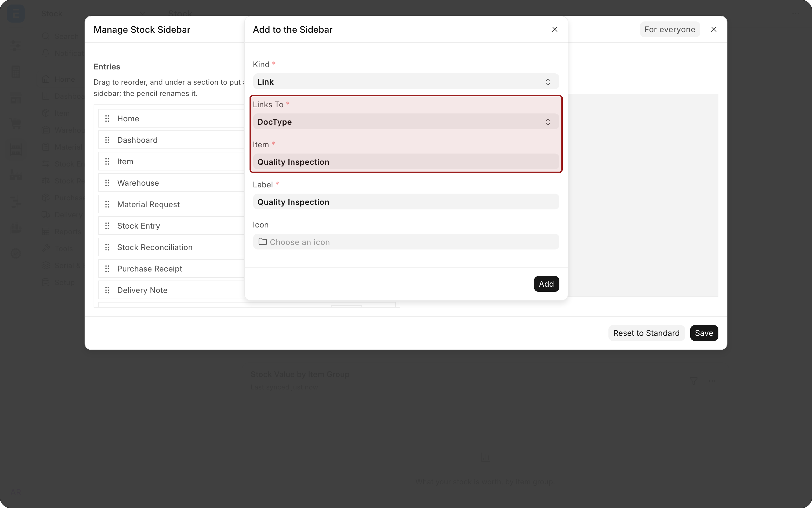812x508 pixels.
Task: Grab the drag handle for Stock Reconciliation row
Action: (107, 247)
